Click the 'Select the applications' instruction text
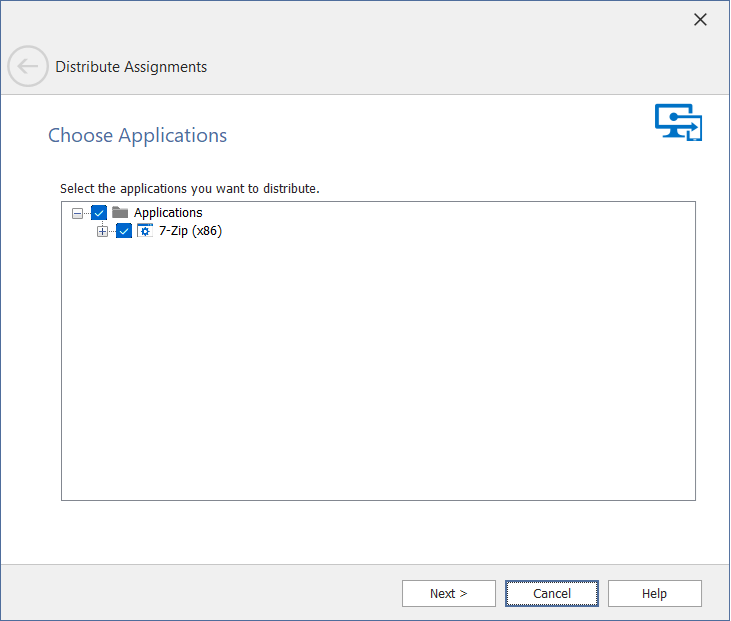Viewport: 731px width, 621px height. coord(189,188)
